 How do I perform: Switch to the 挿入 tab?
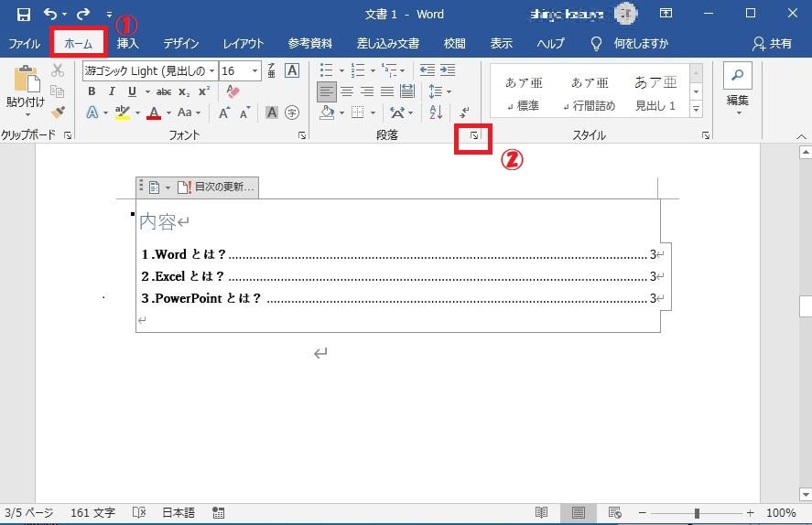[x=127, y=44]
